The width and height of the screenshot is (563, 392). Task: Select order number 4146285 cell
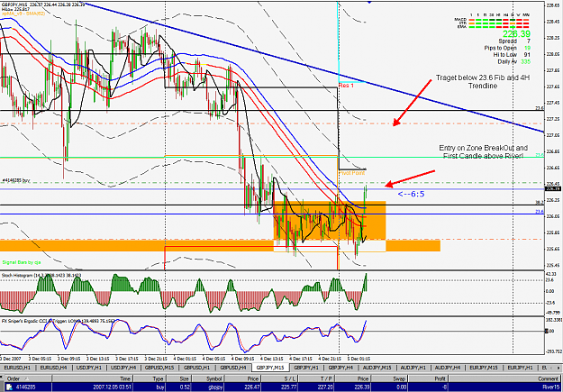click(28, 388)
